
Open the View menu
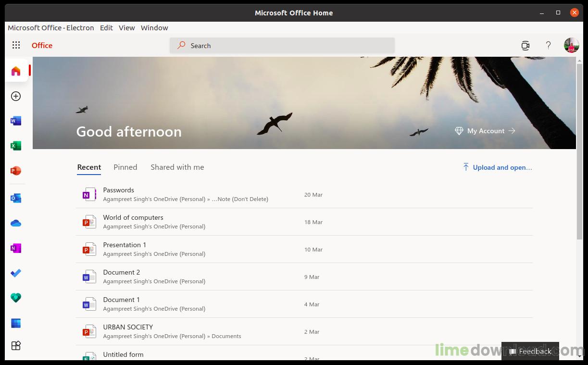[126, 28]
